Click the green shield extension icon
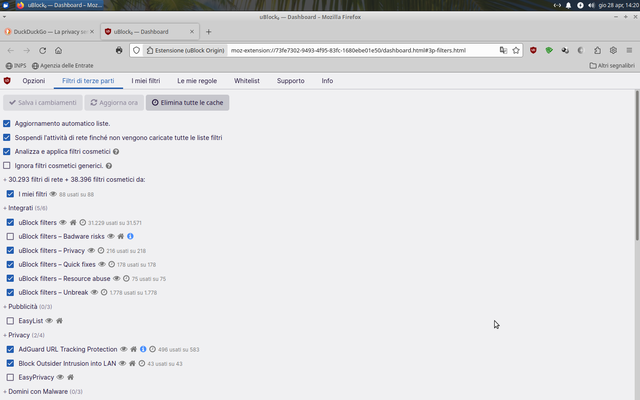This screenshot has width=640, height=400. point(549,50)
